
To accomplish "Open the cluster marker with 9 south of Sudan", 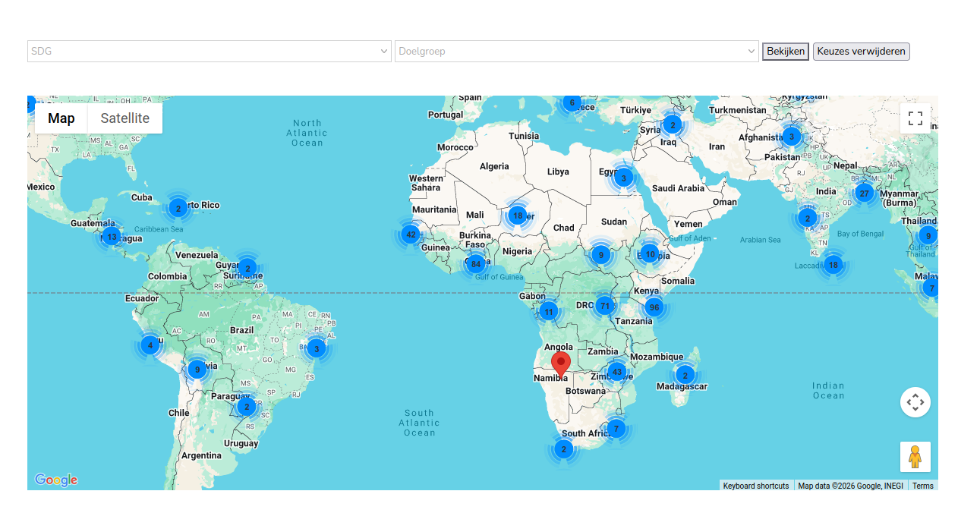I will (601, 255).
